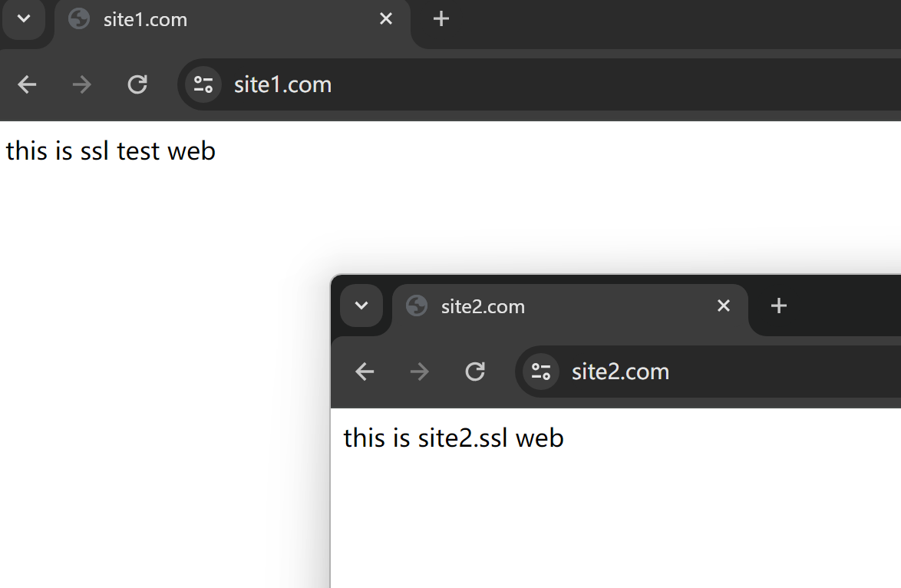Image resolution: width=901 pixels, height=588 pixels.
Task: Open a new tab in site1.com window
Action: click(441, 18)
